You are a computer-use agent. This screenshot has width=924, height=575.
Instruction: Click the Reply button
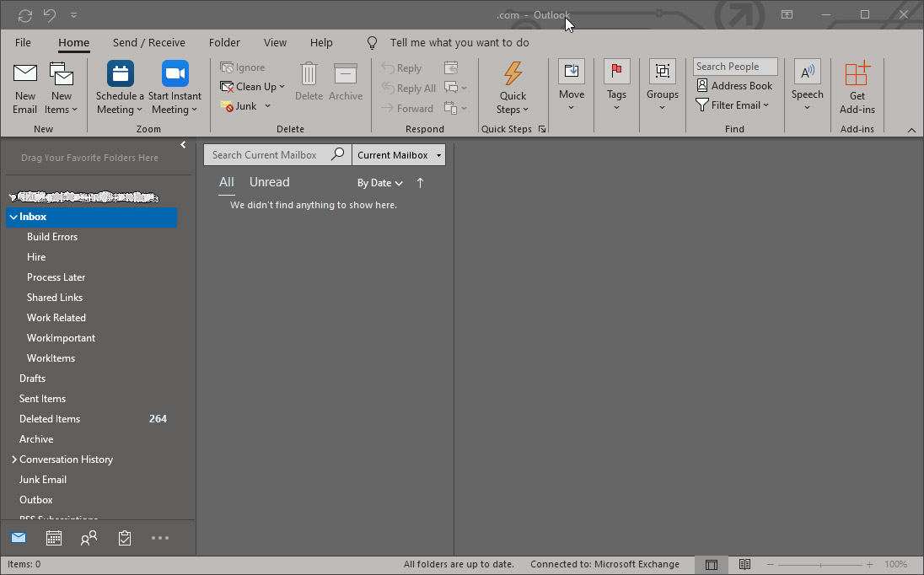point(401,67)
